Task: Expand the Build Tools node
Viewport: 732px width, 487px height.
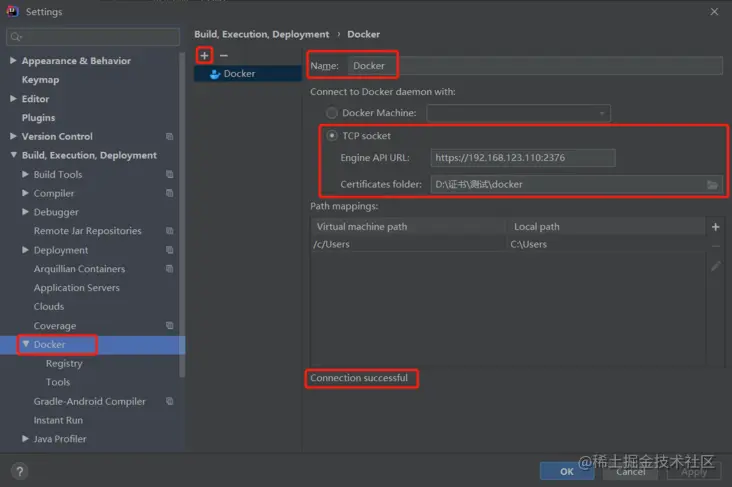Action: (x=25, y=174)
